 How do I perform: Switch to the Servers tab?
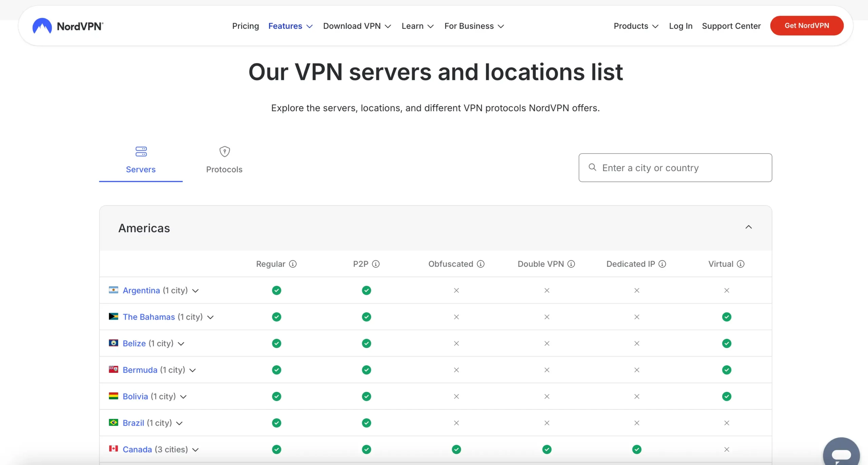pos(141,163)
